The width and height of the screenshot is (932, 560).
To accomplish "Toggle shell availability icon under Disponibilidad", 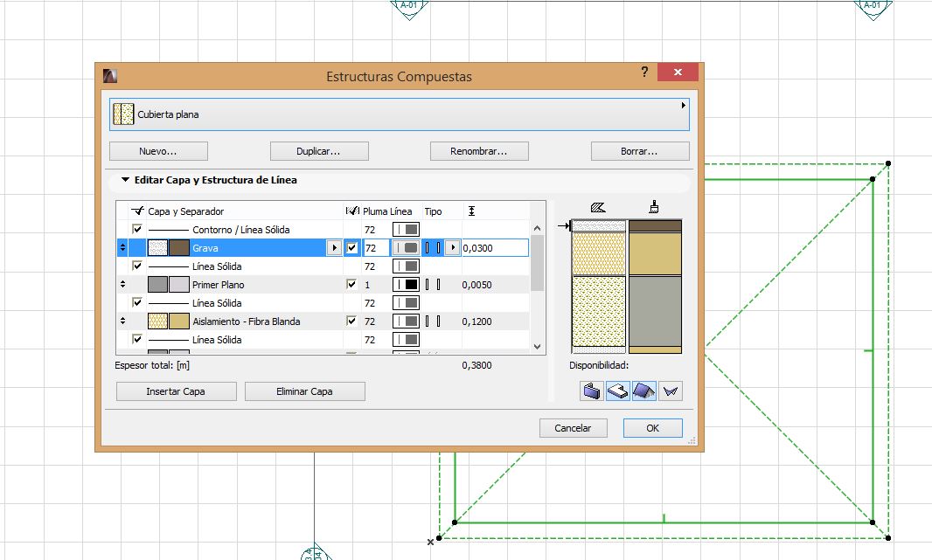I will (670, 391).
